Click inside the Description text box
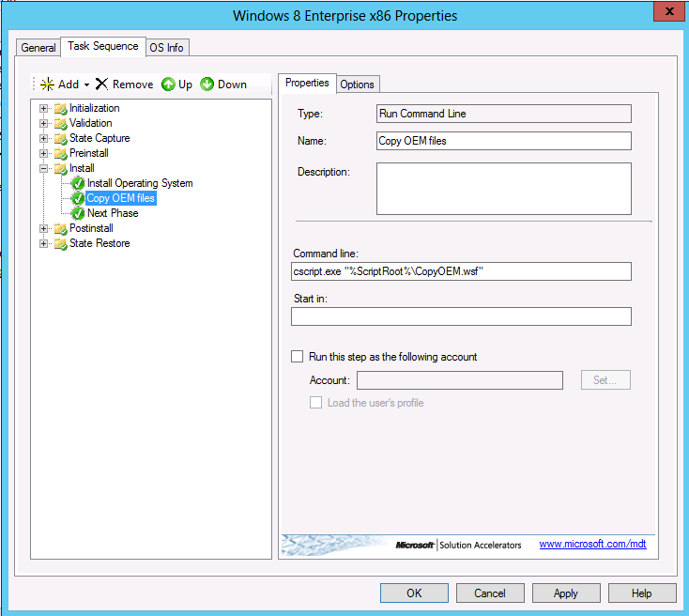The image size is (689, 616). pos(503,189)
